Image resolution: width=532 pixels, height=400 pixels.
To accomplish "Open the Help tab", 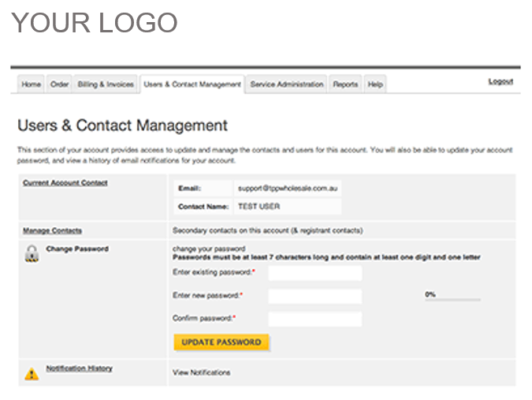I will click(375, 84).
